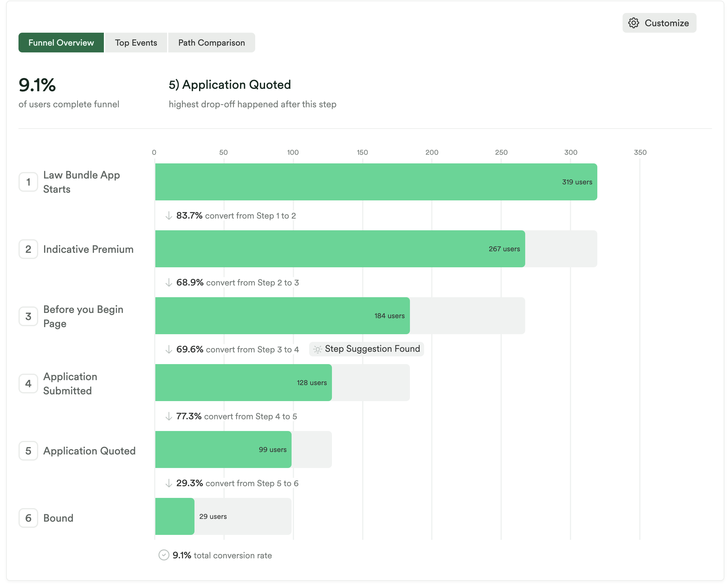Click the Step Suggestion Found lightbulb icon
This screenshot has height=587, width=728.
[x=317, y=349]
